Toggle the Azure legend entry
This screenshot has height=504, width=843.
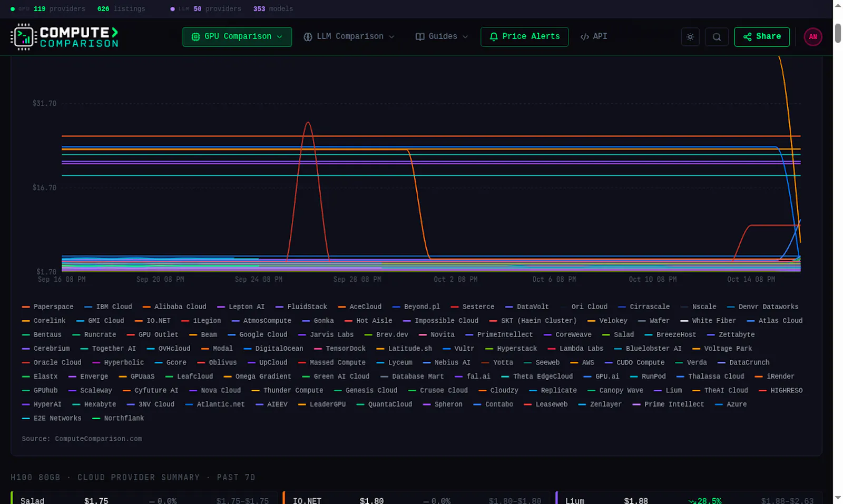(x=731, y=404)
